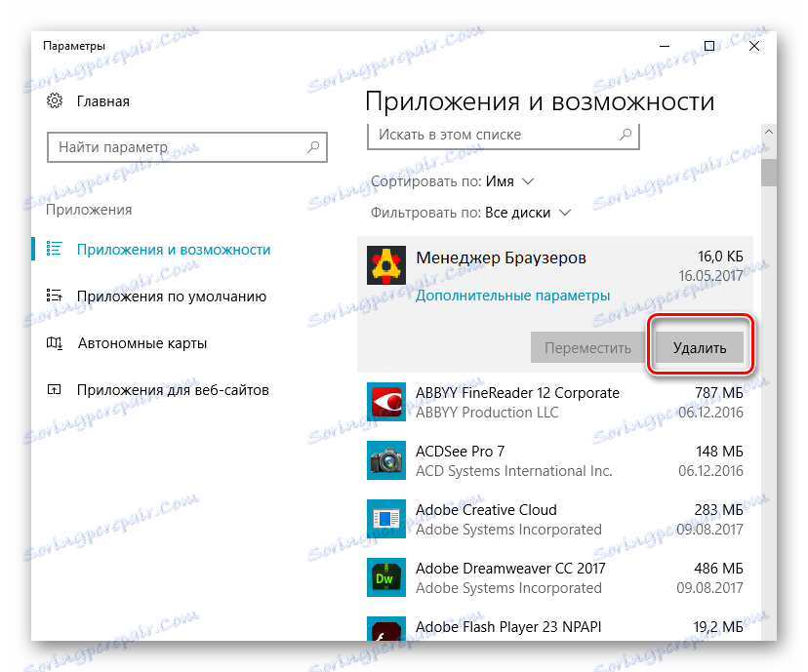Open Дополнительные параметры link

512,296
